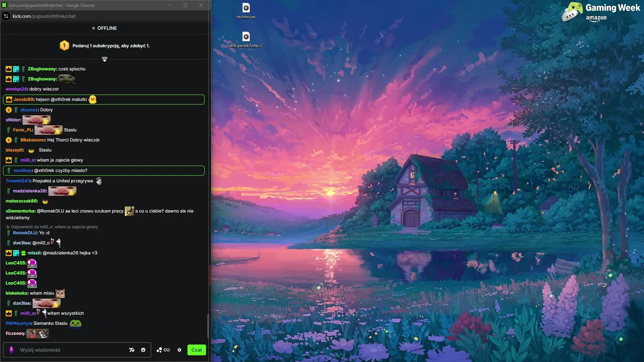Click the username sunSkay
This screenshot has height=362, width=644.
23,170
